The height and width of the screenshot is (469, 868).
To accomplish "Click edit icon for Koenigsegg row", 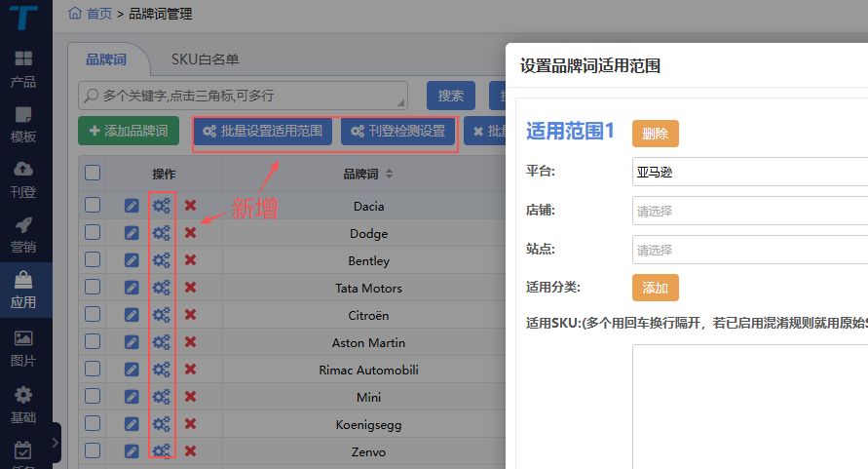I will 132,424.
